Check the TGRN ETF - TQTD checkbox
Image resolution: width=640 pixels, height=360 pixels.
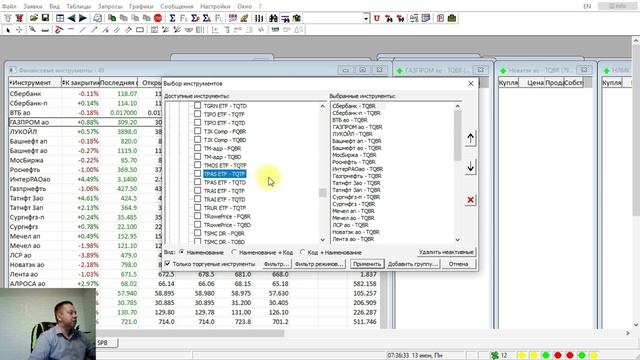pos(198,105)
